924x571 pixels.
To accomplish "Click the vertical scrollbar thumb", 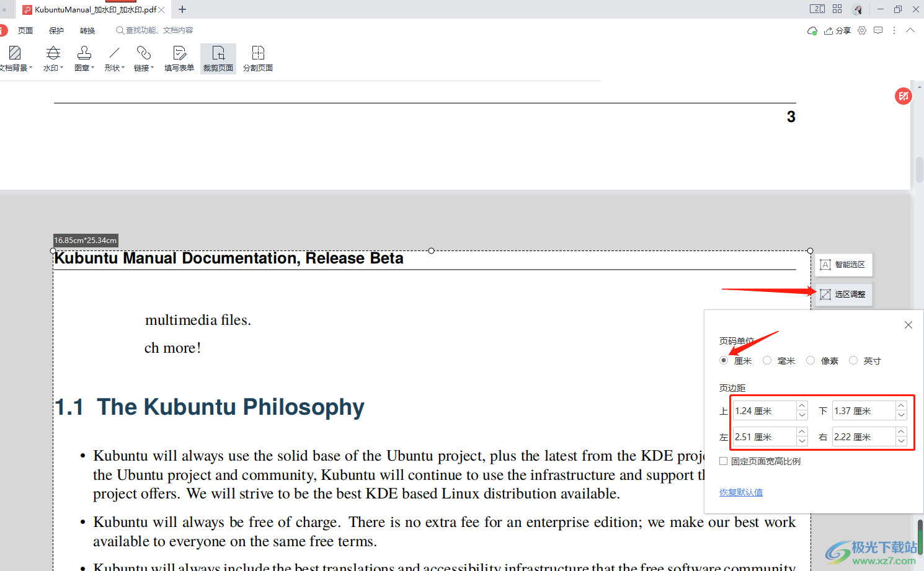I will point(919,170).
